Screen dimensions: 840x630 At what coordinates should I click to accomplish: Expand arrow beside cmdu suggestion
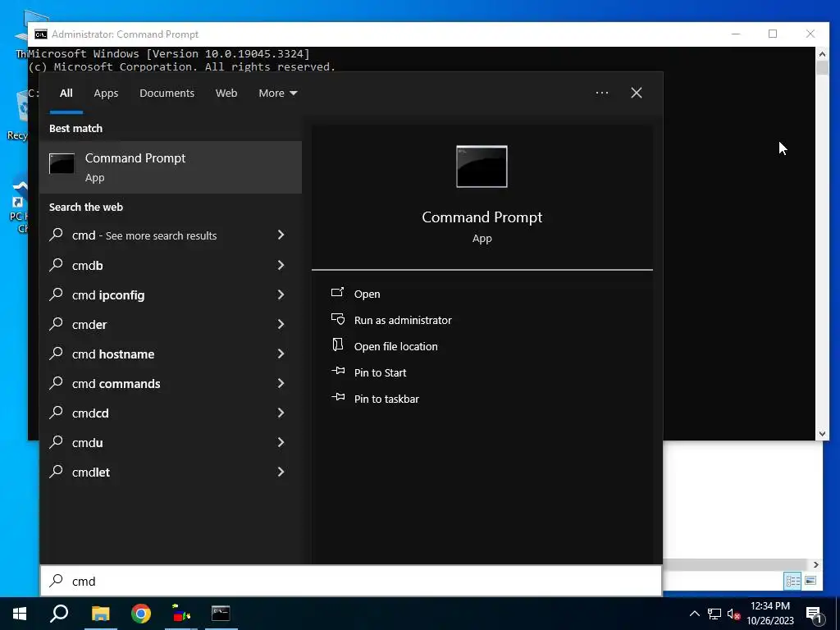point(281,441)
